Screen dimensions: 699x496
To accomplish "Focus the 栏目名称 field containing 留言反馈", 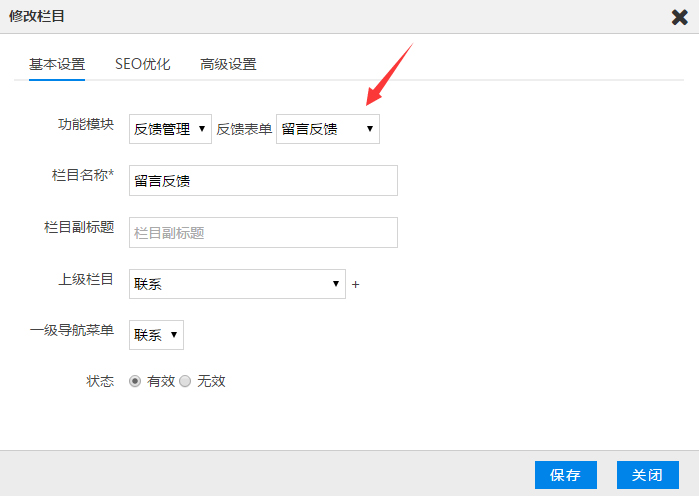I will (263, 181).
